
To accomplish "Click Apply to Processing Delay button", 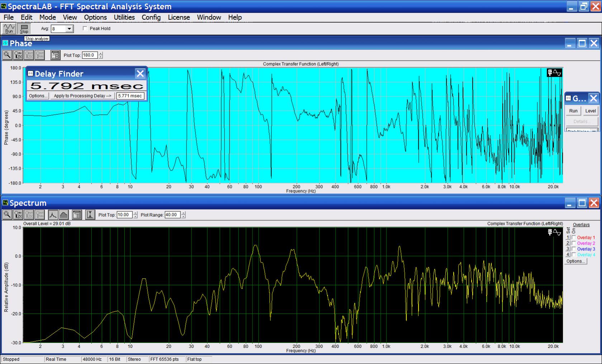I will (x=82, y=96).
